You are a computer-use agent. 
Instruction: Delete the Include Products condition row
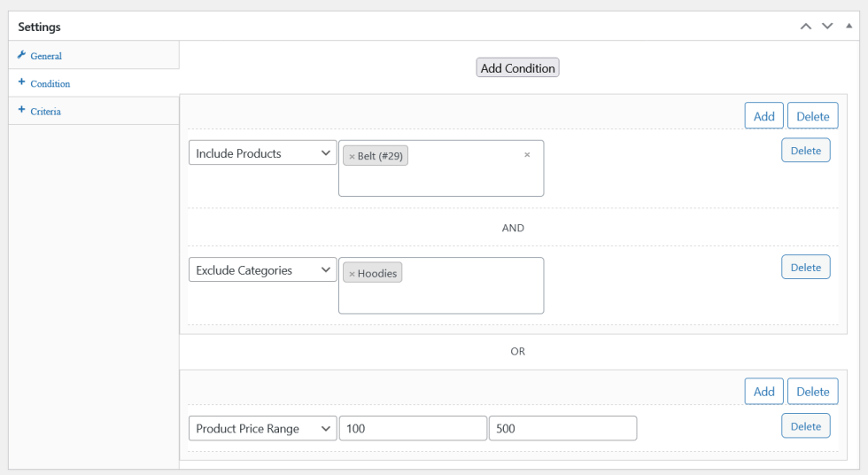pyautogui.click(x=805, y=151)
